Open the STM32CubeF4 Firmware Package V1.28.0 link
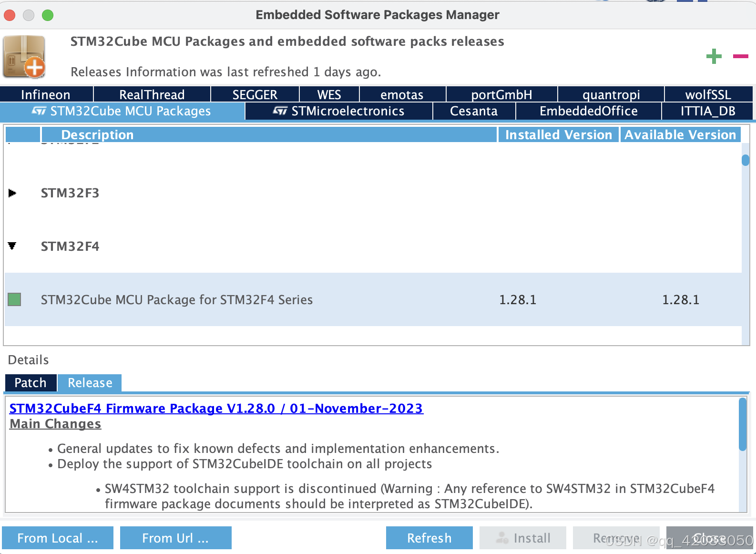The height and width of the screenshot is (554, 756). 216,408
